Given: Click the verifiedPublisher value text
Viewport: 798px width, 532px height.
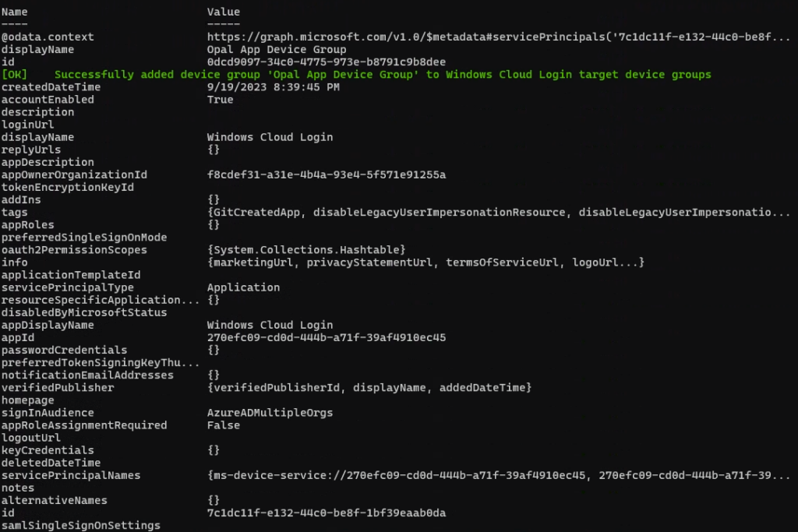Looking at the screenshot, I should pos(369,387).
